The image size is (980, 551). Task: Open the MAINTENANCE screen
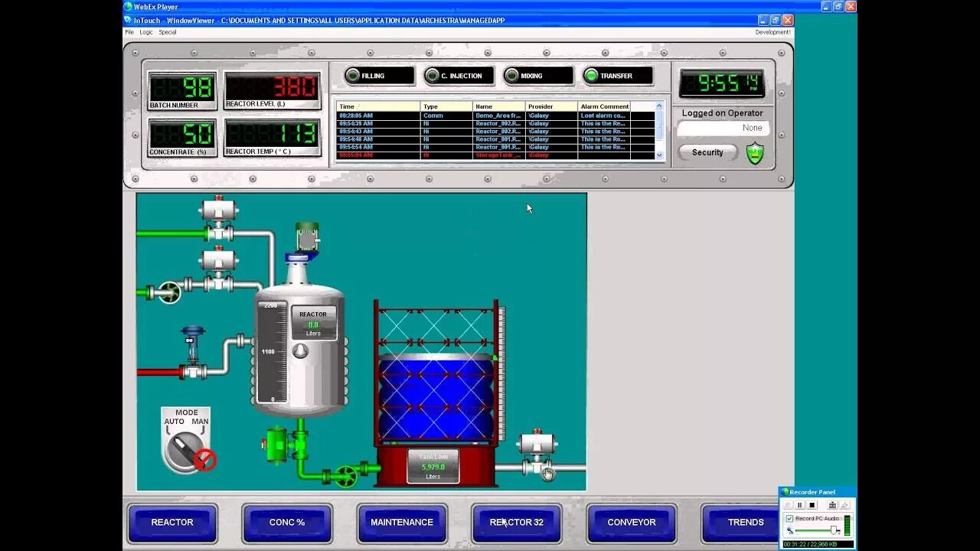402,523
